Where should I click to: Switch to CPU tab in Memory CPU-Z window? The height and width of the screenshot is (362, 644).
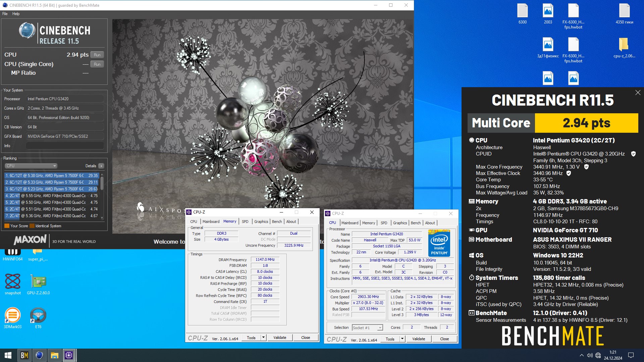(x=194, y=222)
